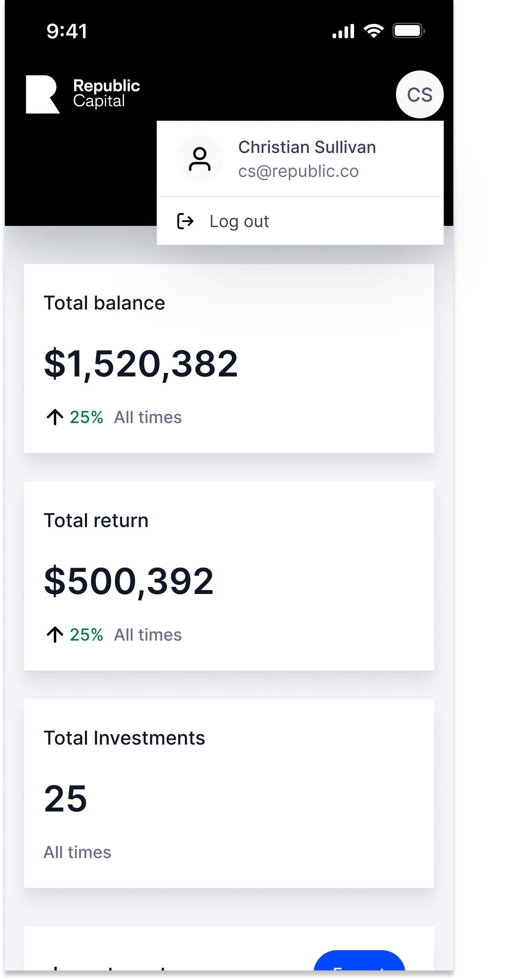
Task: Click the Republic Capital R logo
Action: point(42,94)
